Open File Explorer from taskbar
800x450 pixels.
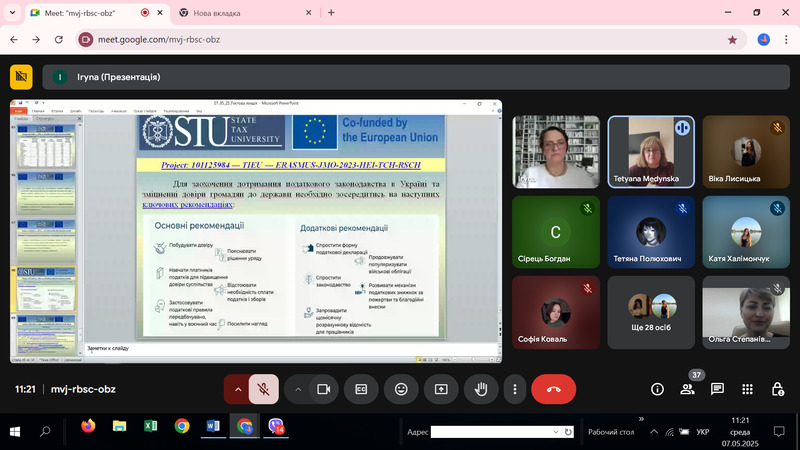click(119, 426)
